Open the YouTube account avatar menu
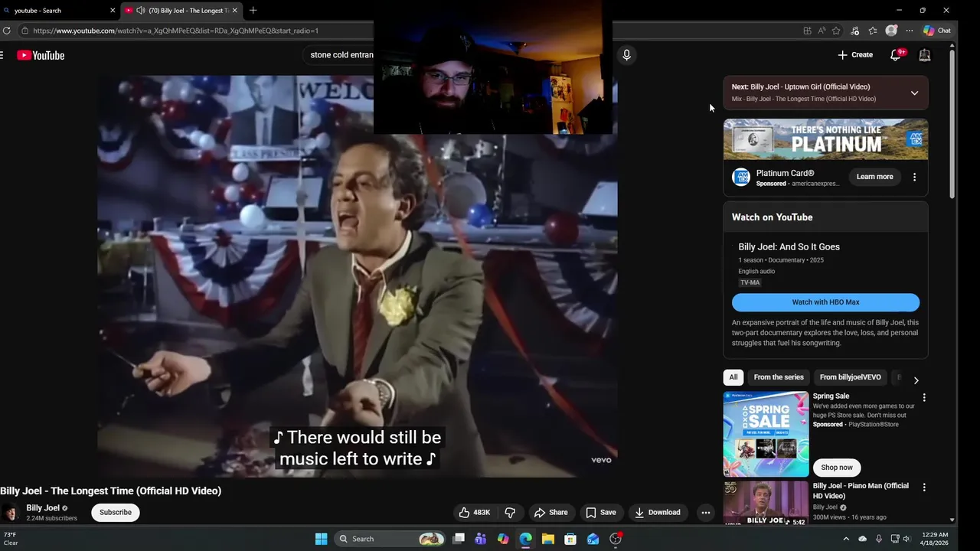Screen dimensions: 980x551 (924, 54)
